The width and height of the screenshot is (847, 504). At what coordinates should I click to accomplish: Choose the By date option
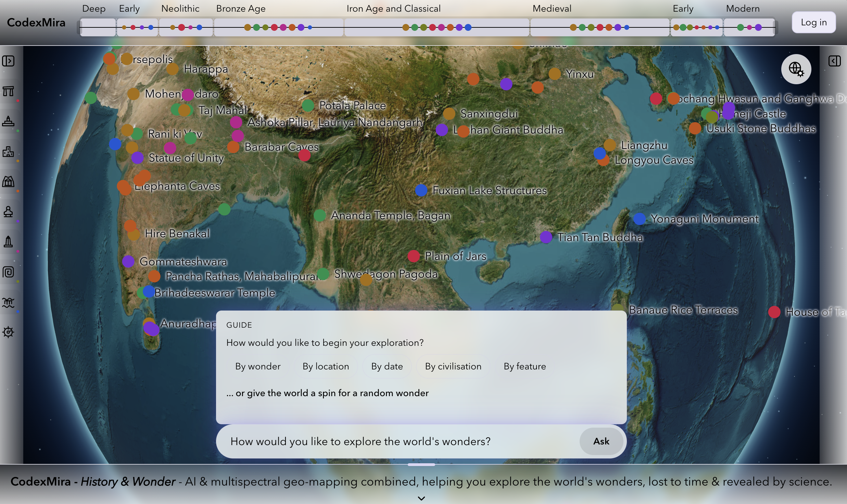tap(387, 366)
